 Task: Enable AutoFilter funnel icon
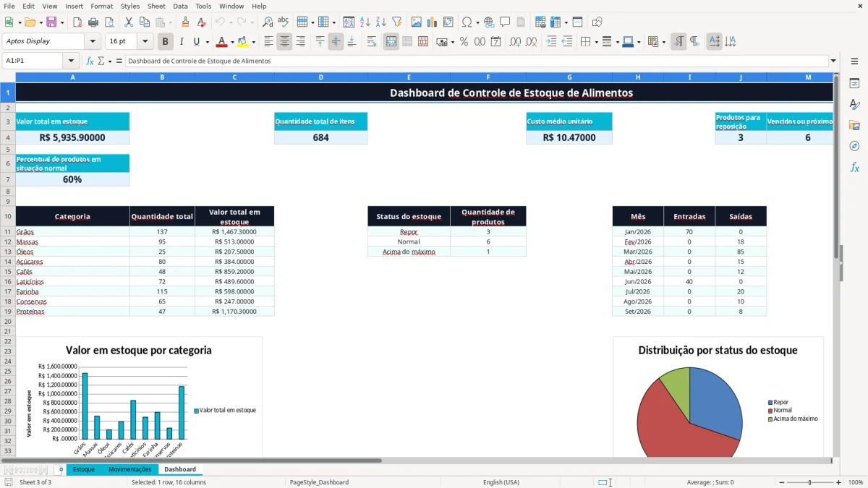point(396,22)
